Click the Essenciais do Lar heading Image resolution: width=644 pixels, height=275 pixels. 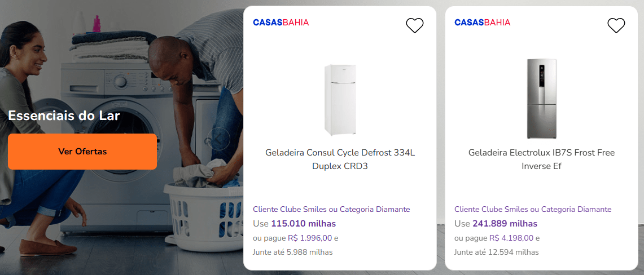[x=64, y=116]
